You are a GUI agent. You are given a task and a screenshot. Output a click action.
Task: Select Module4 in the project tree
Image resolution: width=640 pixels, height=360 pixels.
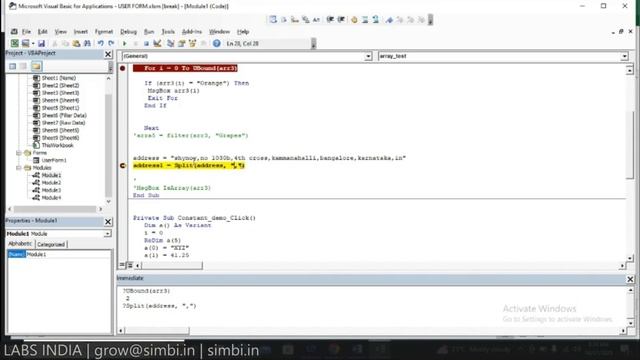pos(51,198)
